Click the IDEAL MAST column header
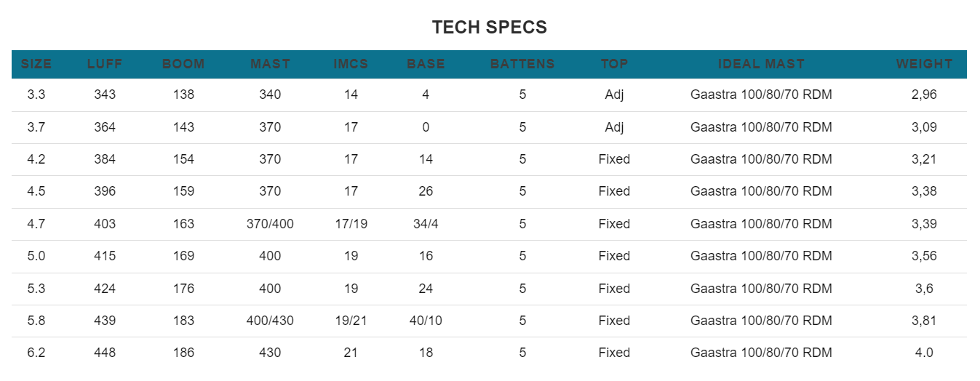Image resolution: width=980 pixels, height=381 pixels. [x=761, y=64]
